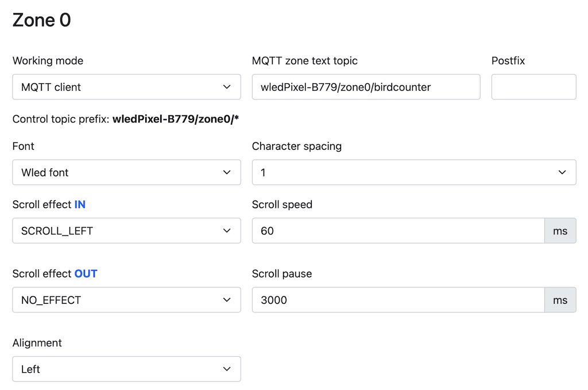Viewport: 588px width, 390px height.
Task: Click the Scroll effect OUT label
Action: point(55,274)
